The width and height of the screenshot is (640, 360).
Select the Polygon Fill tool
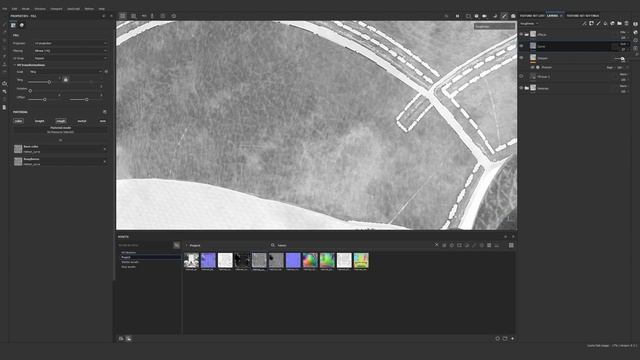click(4, 49)
